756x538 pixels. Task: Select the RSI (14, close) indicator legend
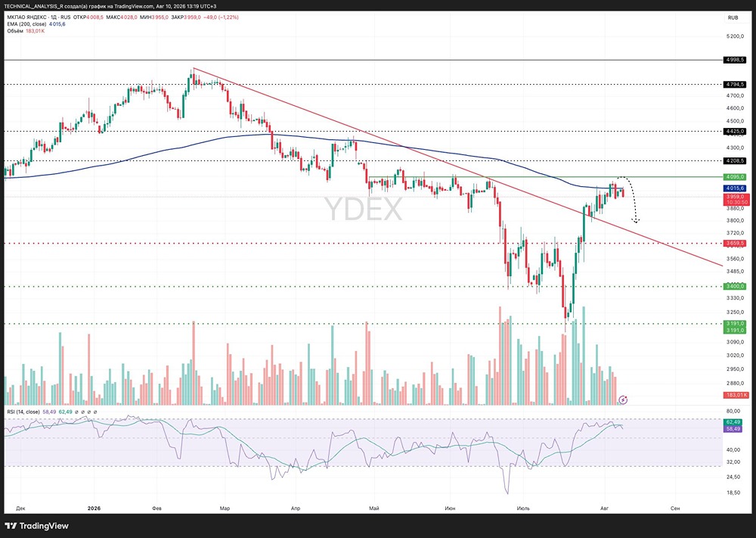23,412
